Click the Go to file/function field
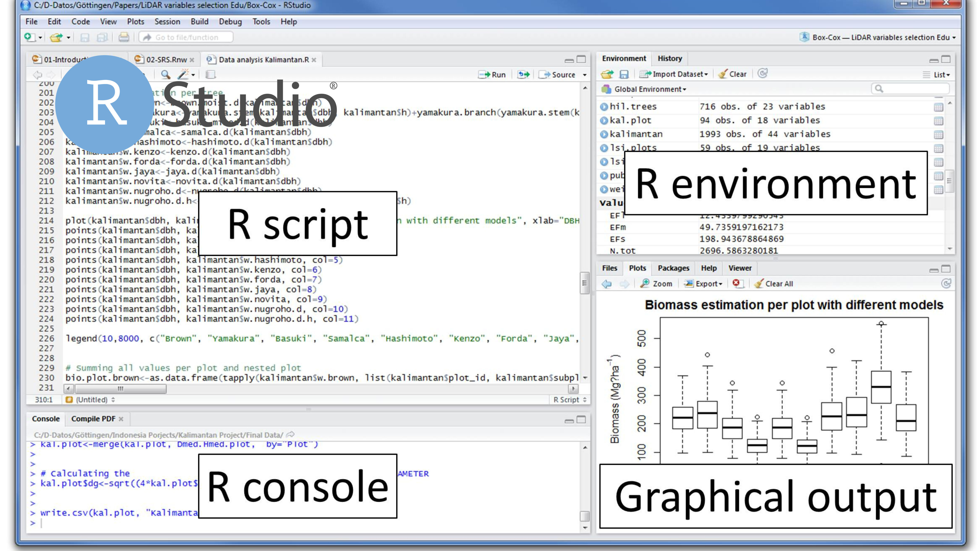This screenshot has height=551, width=980. [x=186, y=37]
